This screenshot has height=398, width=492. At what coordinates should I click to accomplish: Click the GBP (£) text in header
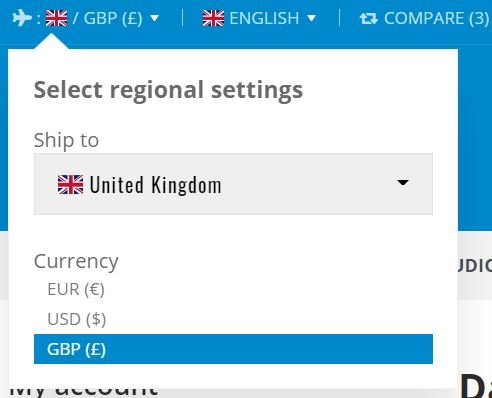click(113, 18)
